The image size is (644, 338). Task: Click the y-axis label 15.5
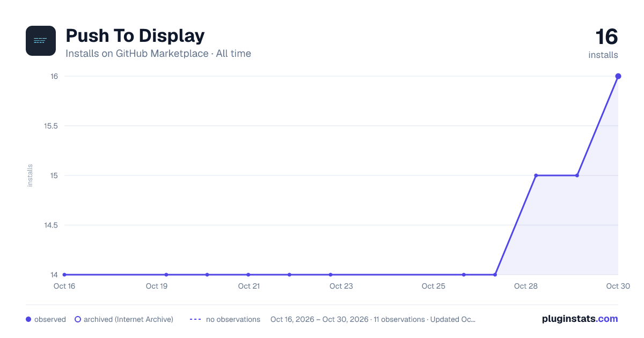tap(51, 126)
